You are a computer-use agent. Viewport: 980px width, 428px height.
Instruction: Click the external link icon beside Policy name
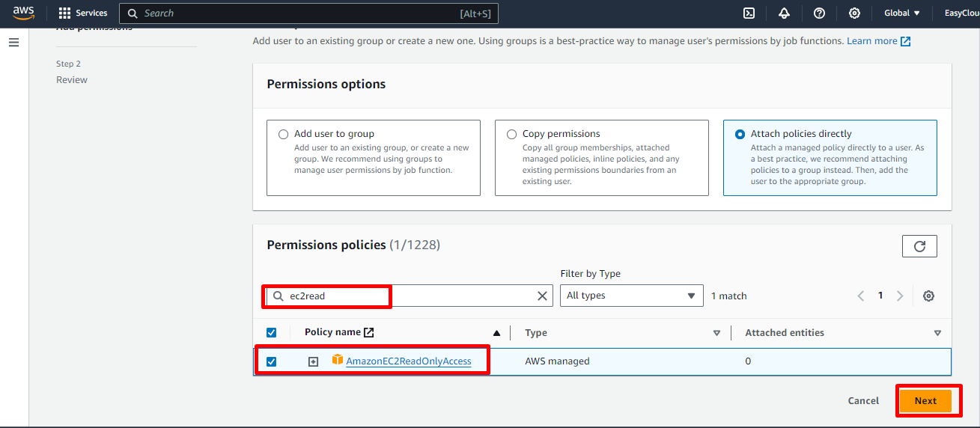pyautogui.click(x=369, y=332)
